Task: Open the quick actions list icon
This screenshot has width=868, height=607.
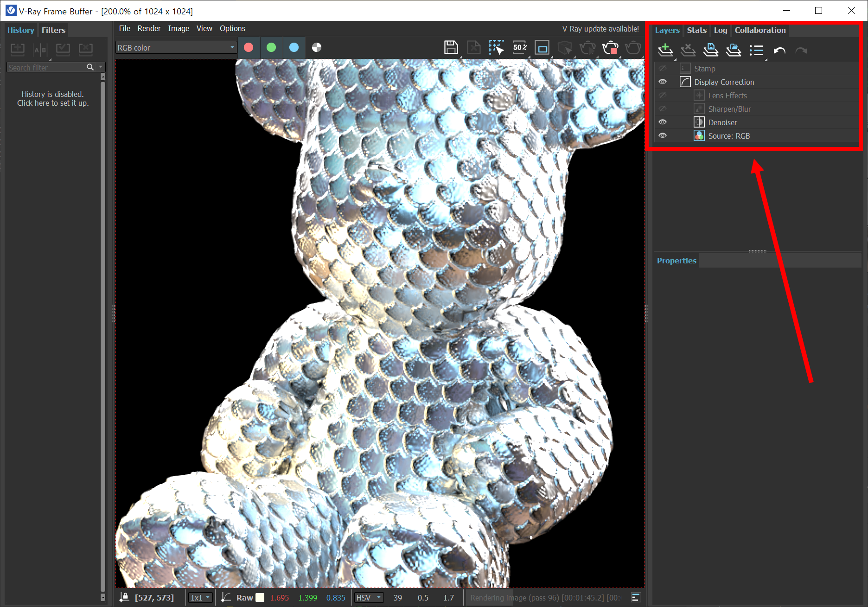Action: click(x=756, y=50)
